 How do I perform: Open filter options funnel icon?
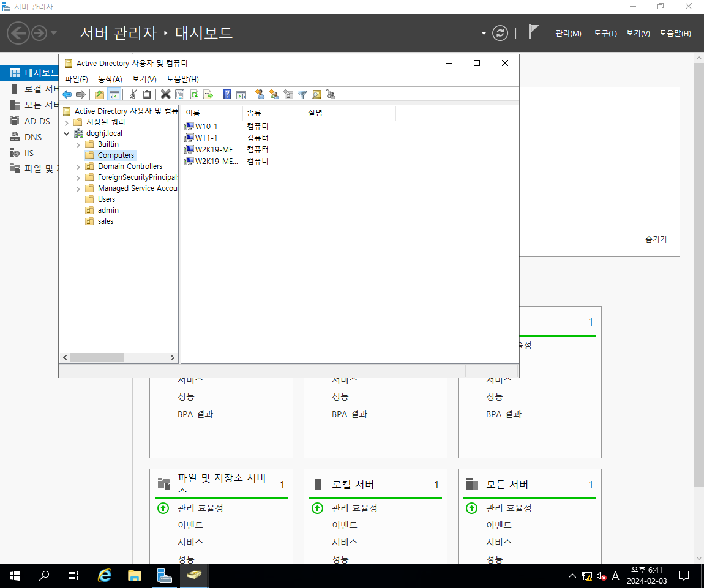click(302, 94)
